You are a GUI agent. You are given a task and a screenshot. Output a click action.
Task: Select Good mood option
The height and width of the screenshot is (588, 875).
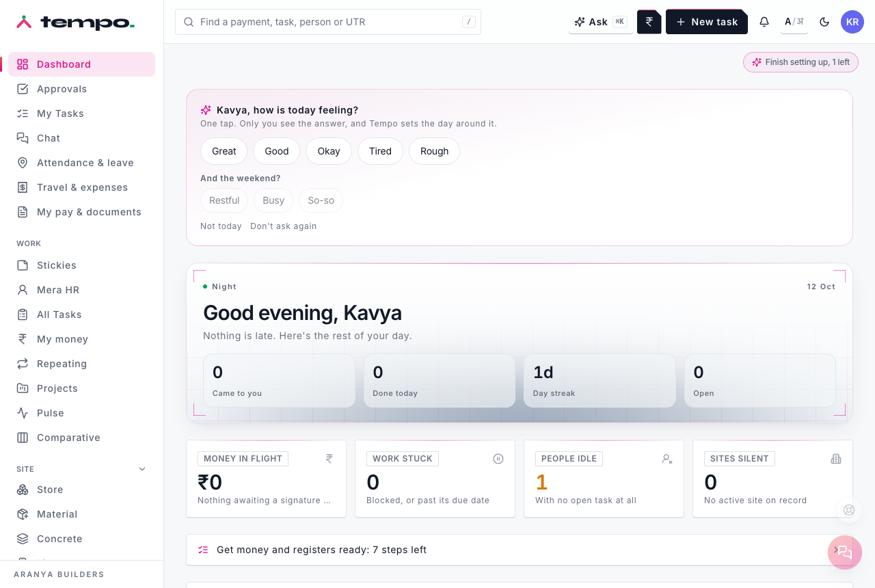click(277, 151)
